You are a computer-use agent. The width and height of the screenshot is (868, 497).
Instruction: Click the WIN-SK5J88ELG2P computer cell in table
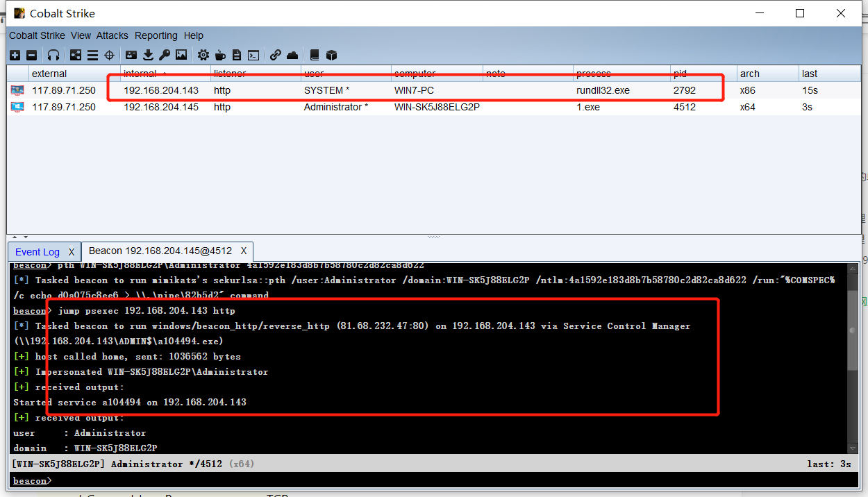coord(437,107)
